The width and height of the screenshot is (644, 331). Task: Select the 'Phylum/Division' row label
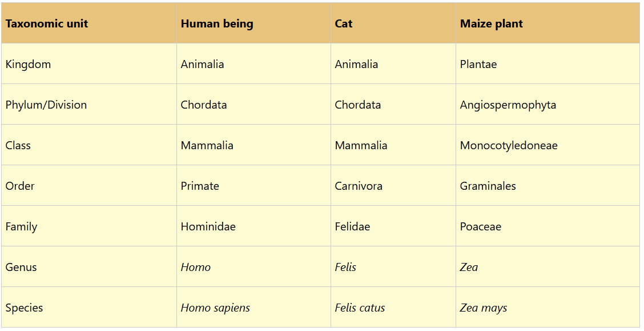click(x=46, y=105)
